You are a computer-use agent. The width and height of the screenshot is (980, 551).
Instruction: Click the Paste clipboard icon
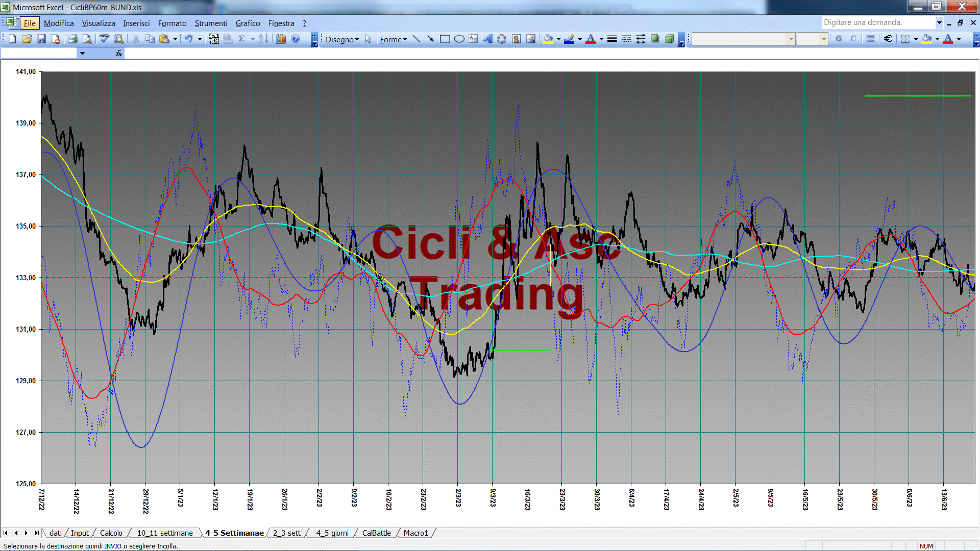click(164, 39)
